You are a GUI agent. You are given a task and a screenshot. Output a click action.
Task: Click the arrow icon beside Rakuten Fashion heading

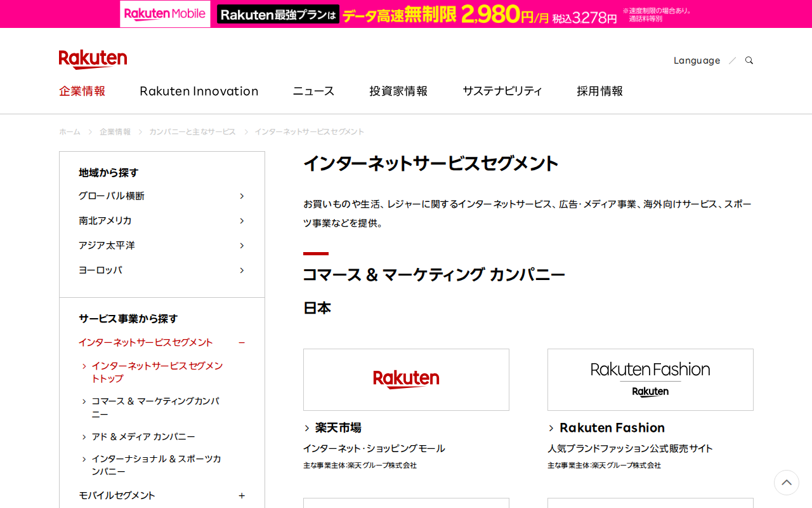(x=551, y=428)
